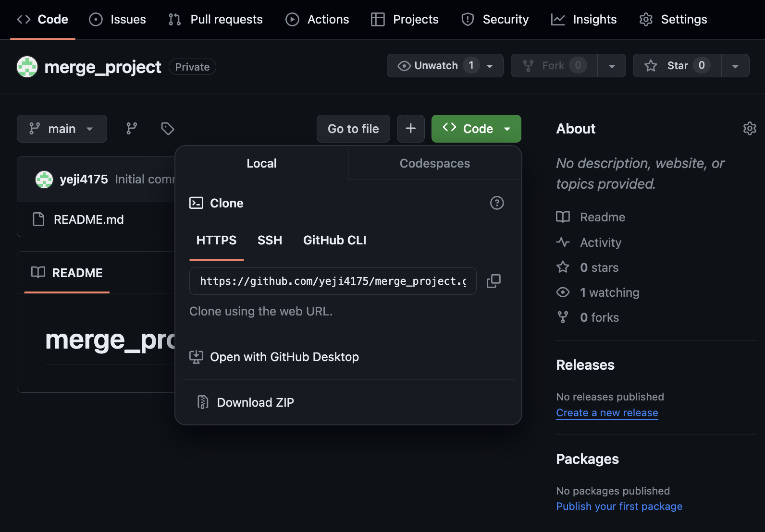Select the Code tab in navigation
Image resolution: width=765 pixels, height=532 pixels.
pos(42,19)
